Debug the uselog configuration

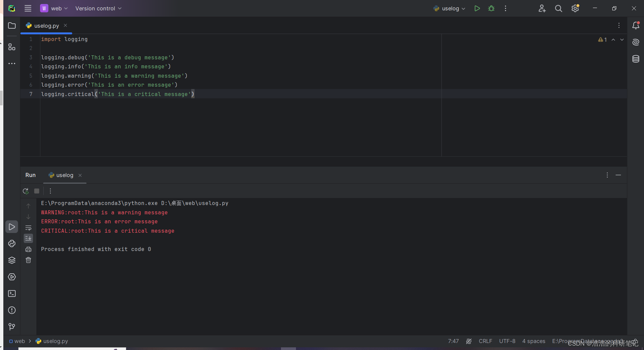pyautogui.click(x=491, y=8)
